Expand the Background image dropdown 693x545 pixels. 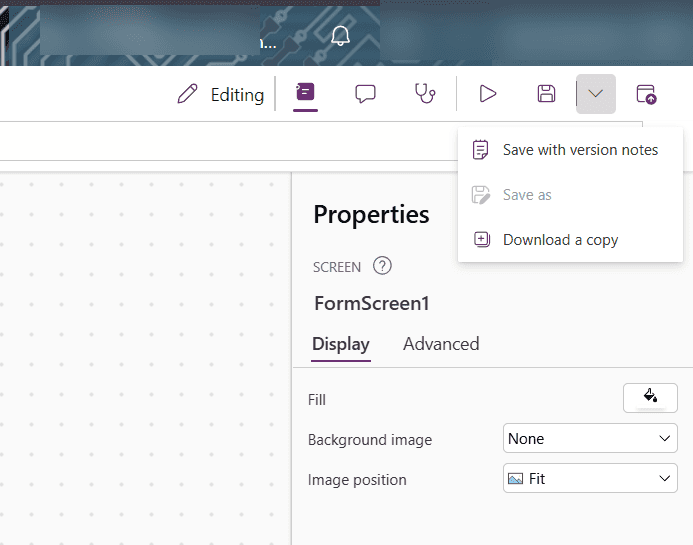pos(590,438)
